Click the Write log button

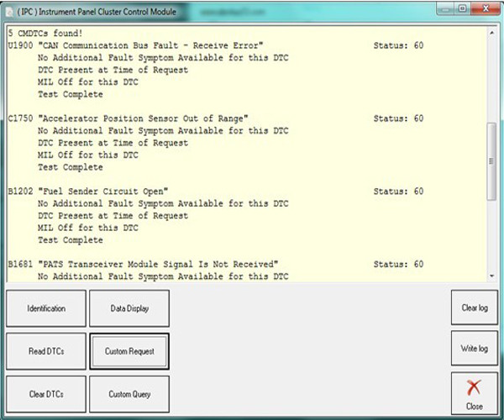(x=475, y=348)
